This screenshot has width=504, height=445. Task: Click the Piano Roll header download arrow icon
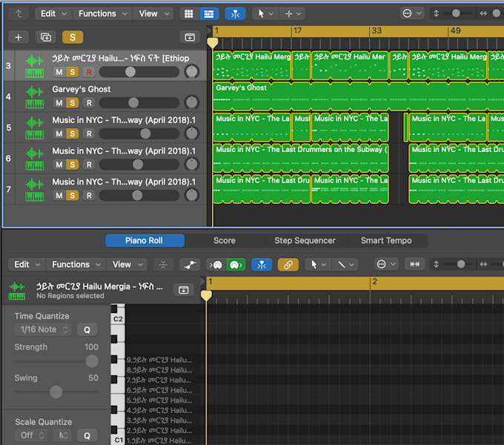[183, 290]
